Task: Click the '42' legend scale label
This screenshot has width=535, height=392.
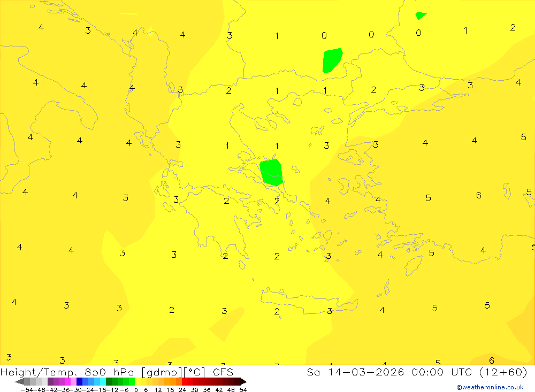Action: 219,390
